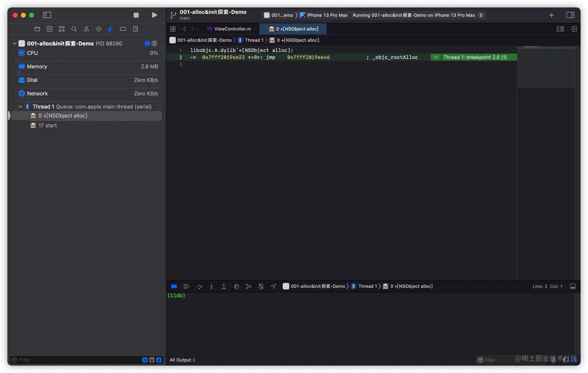Choose the iPhone 13 Pro Max destination
This screenshot has width=588, height=373.
324,15
